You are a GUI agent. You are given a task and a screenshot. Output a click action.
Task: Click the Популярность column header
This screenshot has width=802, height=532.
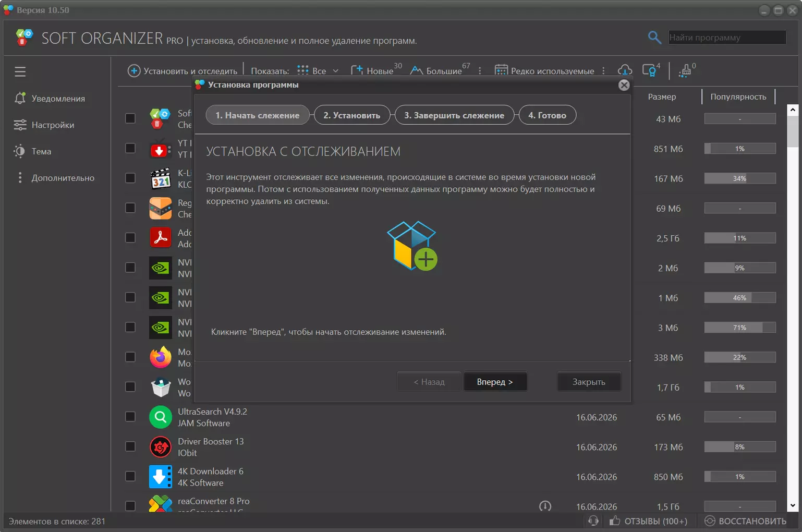(x=738, y=96)
